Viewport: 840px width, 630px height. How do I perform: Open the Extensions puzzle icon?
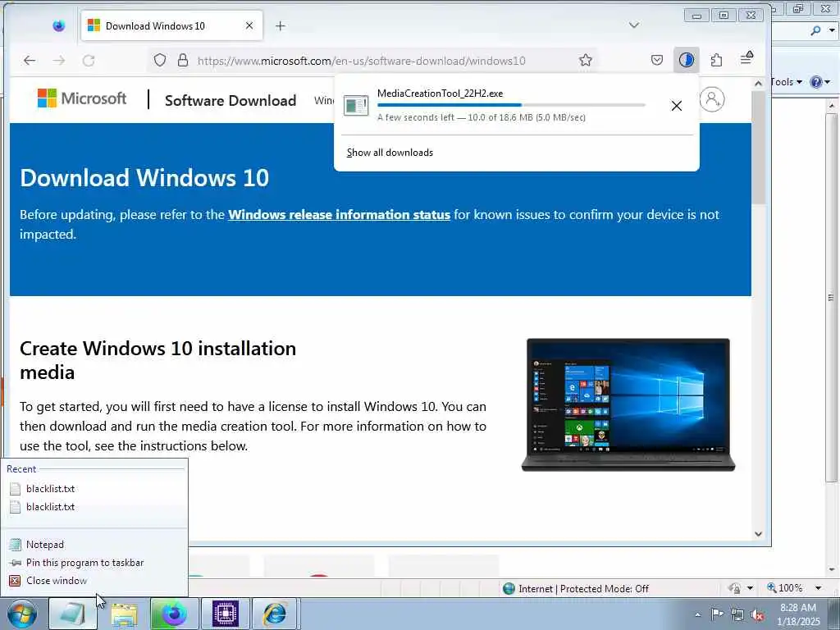(x=716, y=60)
